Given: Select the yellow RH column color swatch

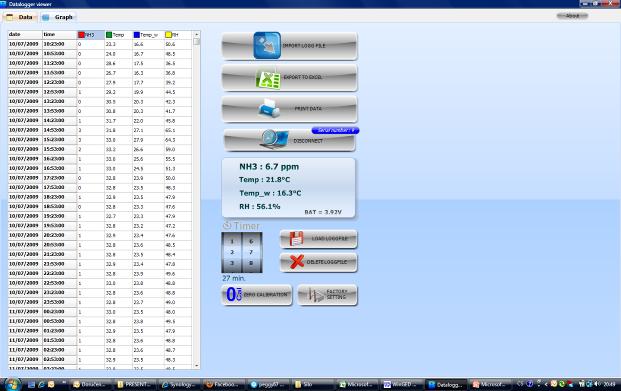Looking at the screenshot, I should 168,35.
